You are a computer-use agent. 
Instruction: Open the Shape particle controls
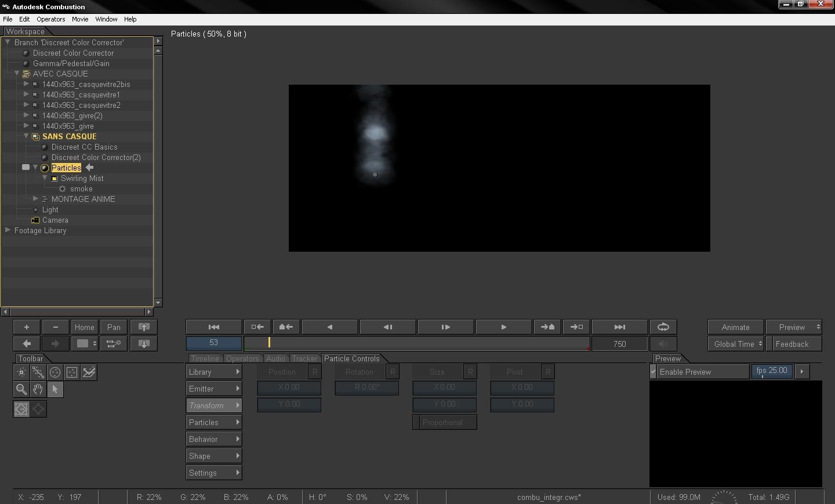tap(214, 456)
